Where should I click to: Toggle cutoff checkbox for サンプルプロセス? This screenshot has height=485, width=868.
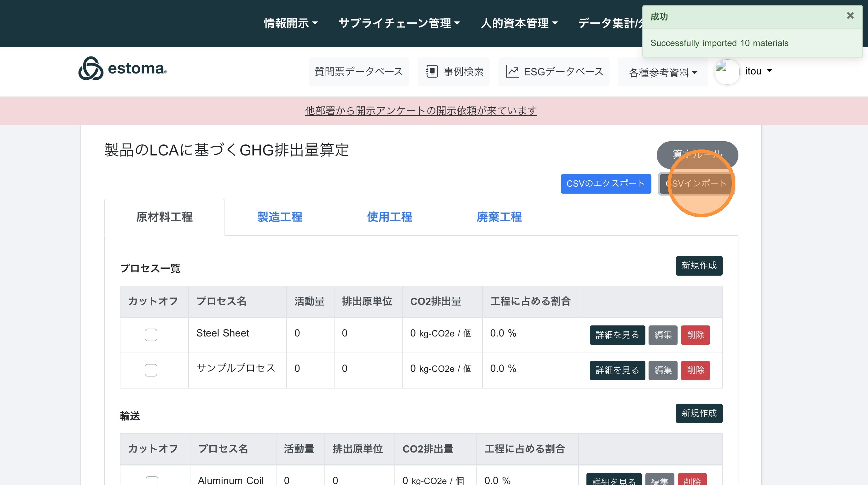(151, 370)
